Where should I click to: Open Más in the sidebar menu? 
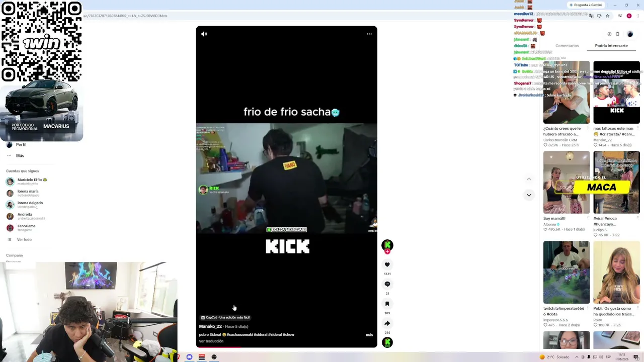(x=20, y=156)
